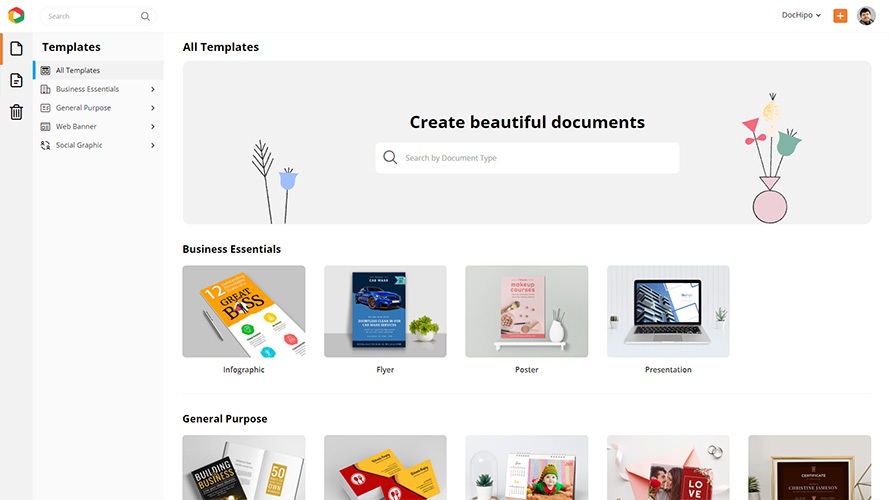Open the Trash icon in left sidebar
Screen dimensions: 890x500
pos(16,112)
